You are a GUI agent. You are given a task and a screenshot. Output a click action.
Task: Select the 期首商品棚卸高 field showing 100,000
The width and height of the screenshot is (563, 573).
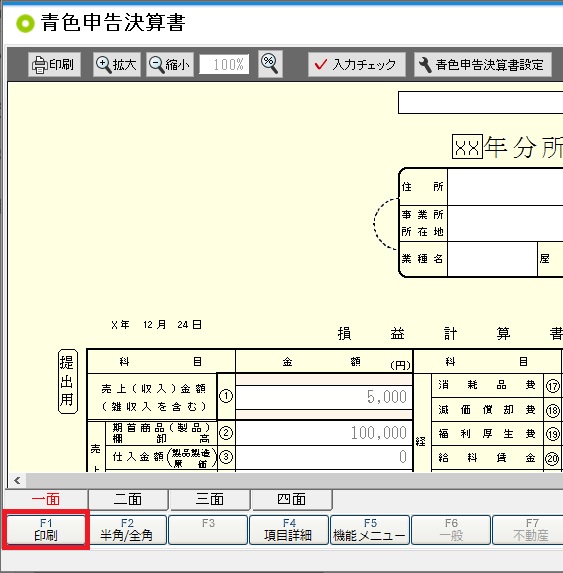point(324,433)
